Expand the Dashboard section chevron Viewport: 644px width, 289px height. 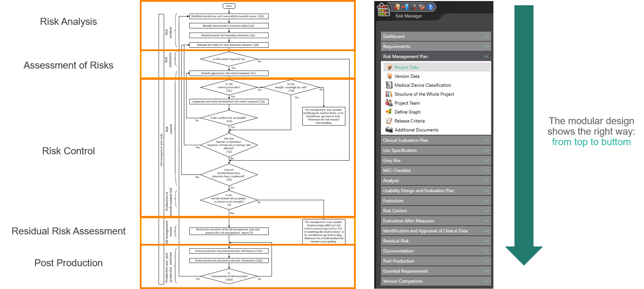(486, 36)
